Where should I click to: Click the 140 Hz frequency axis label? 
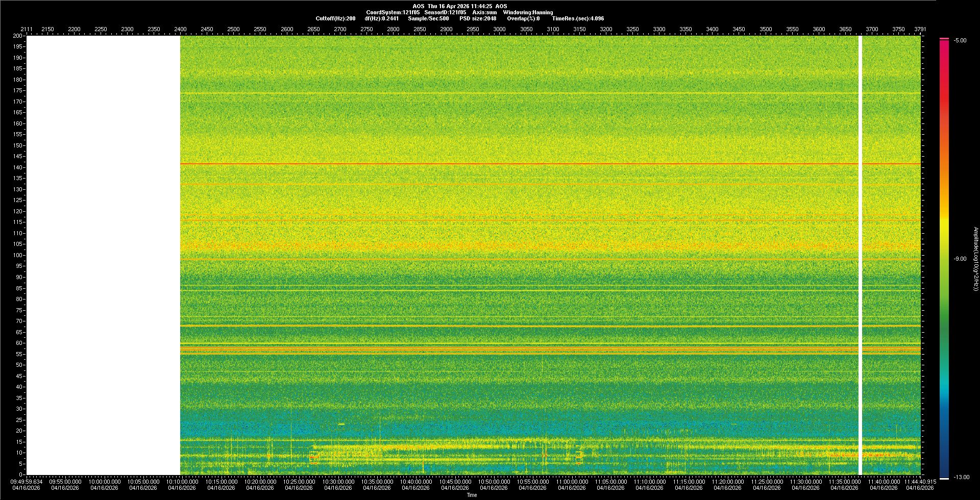(x=18, y=167)
